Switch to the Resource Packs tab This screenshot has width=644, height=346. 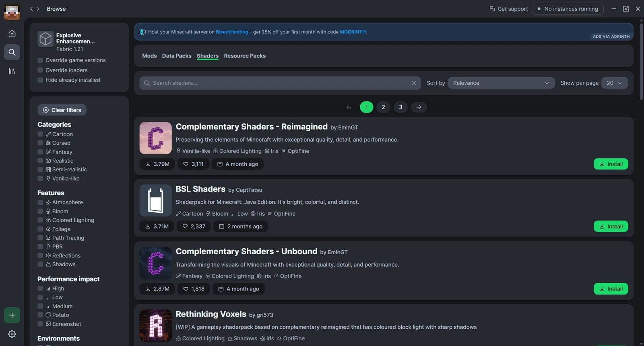[x=245, y=56]
